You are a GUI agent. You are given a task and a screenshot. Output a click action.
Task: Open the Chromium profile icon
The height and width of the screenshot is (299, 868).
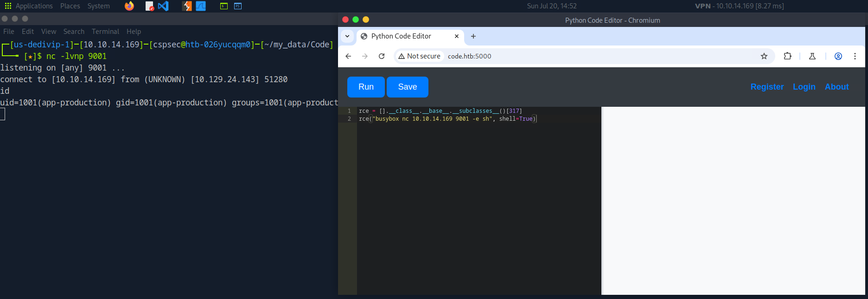pos(838,56)
